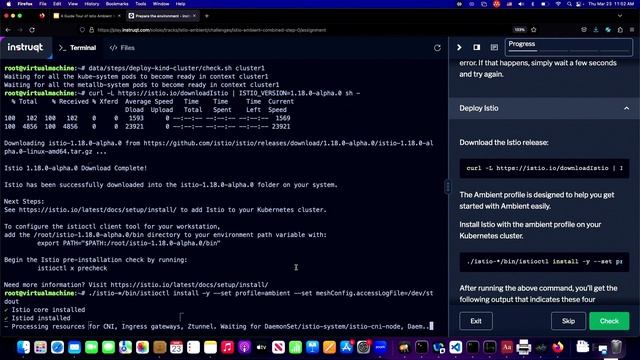Click 'Istio 1.18.0-alpha.0 Download Complete!' line
This screenshot has width=640, height=360.
[76, 168]
